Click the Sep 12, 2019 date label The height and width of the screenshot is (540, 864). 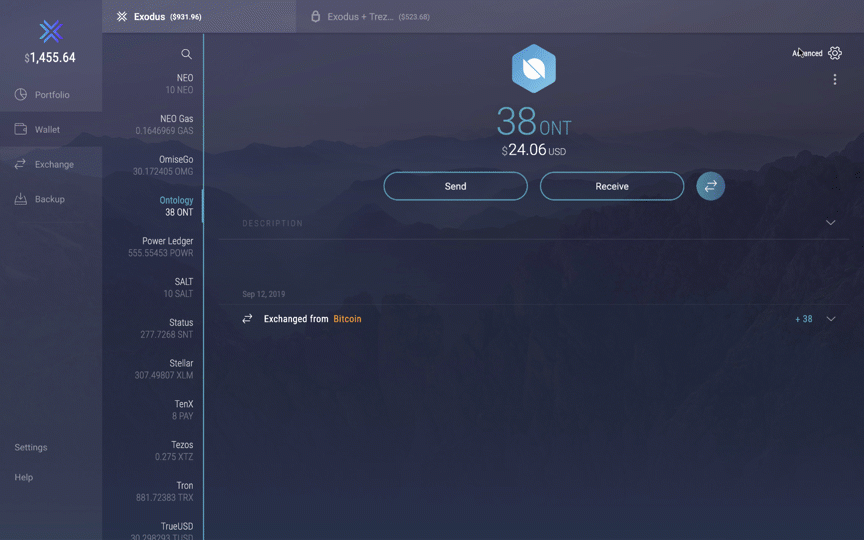[x=263, y=294]
